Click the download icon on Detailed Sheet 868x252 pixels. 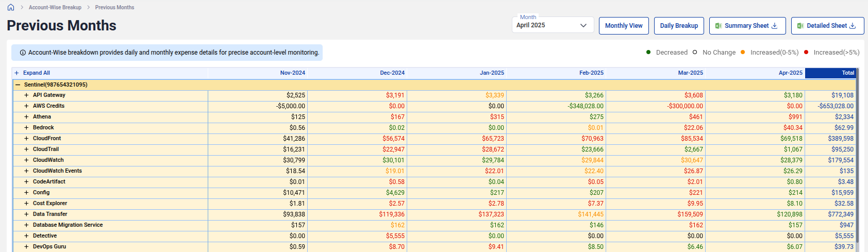(853, 26)
